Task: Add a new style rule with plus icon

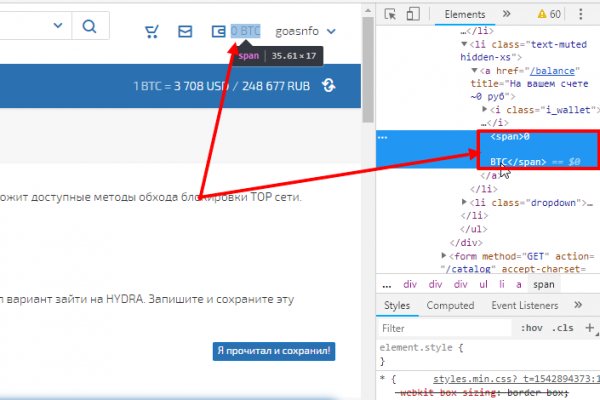Action: tap(590, 328)
